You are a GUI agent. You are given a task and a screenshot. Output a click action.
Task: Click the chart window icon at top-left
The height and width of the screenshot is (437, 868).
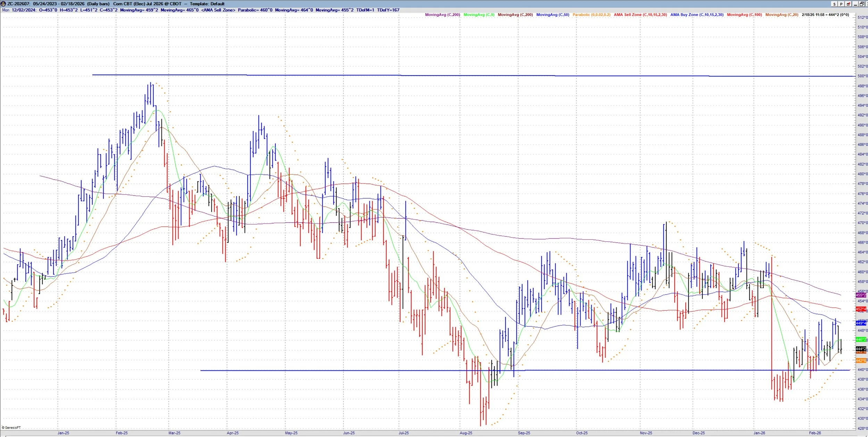click(3, 4)
